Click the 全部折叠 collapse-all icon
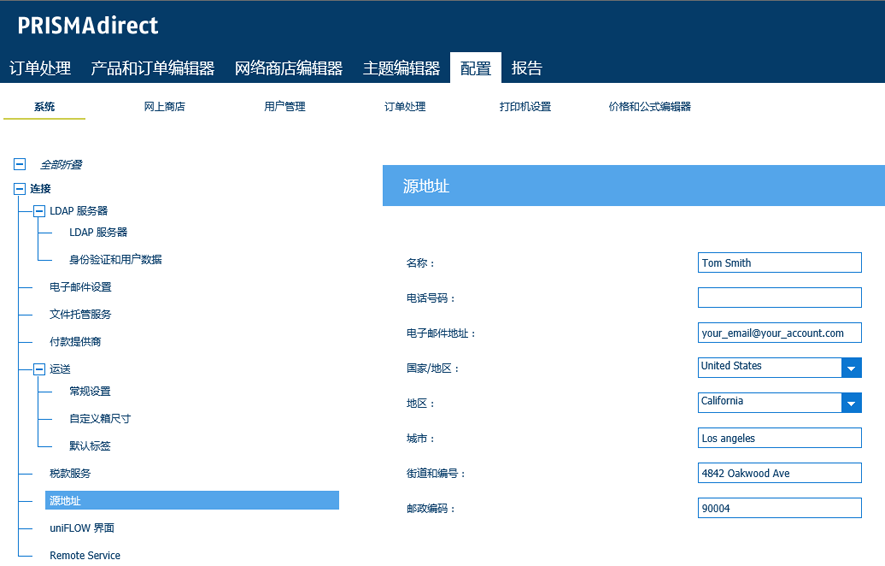Image resolution: width=885 pixels, height=566 pixels. 19,164
